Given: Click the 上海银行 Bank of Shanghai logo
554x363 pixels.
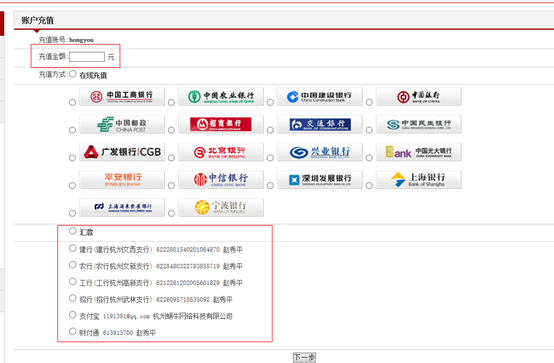Looking at the screenshot, I should coord(419,180).
